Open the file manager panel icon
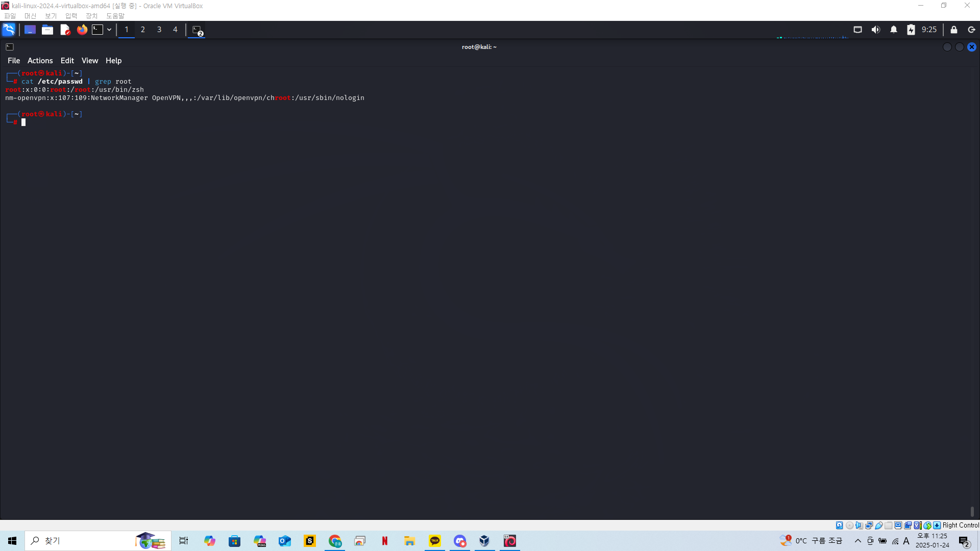Viewport: 980px width, 551px height. (x=47, y=30)
